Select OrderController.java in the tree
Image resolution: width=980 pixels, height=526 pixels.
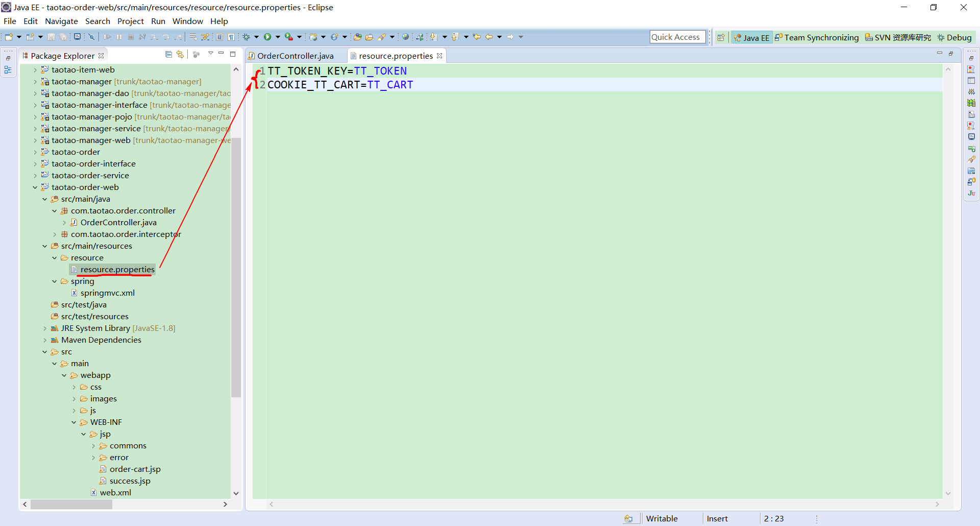118,223
